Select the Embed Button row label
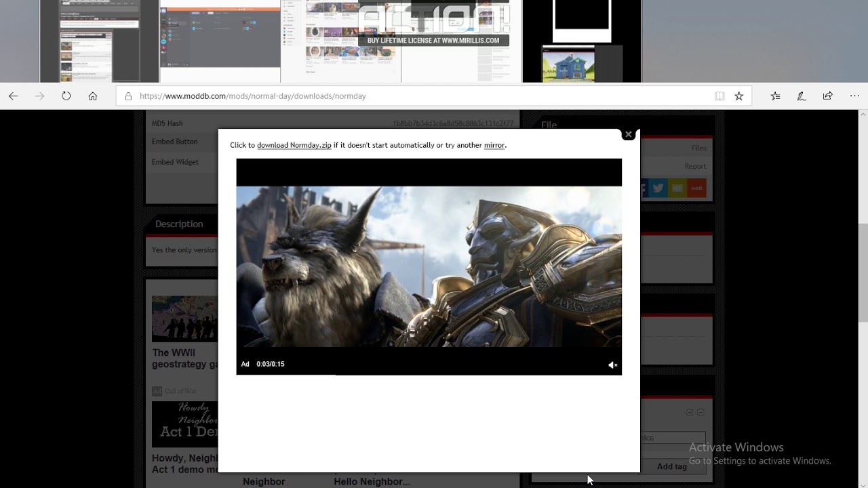 click(x=175, y=142)
